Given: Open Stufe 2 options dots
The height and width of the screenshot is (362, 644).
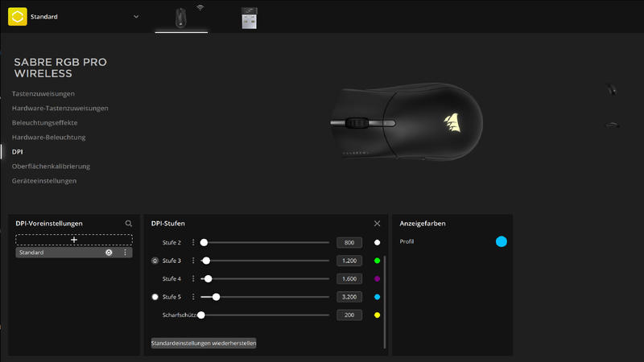Looking at the screenshot, I should 193,243.
